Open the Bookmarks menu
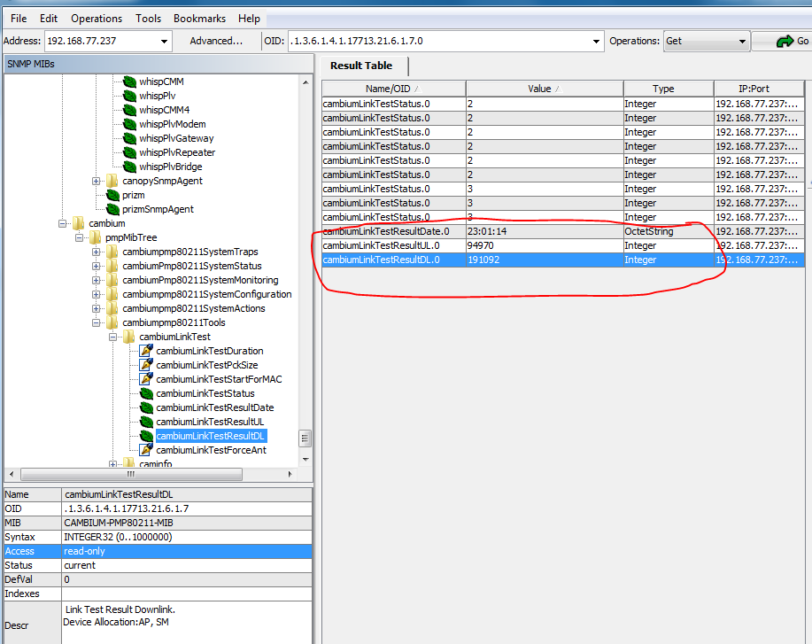 (x=200, y=18)
